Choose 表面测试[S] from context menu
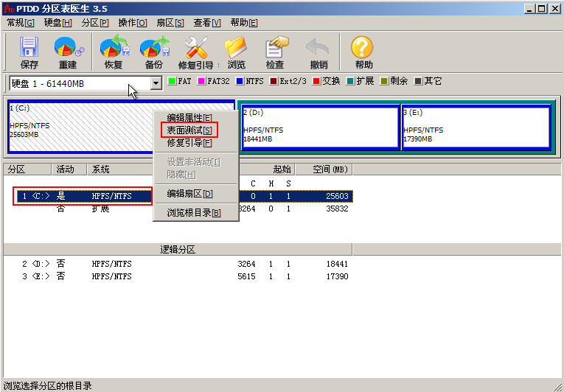Viewport: 564px width, 392px height. (x=189, y=130)
